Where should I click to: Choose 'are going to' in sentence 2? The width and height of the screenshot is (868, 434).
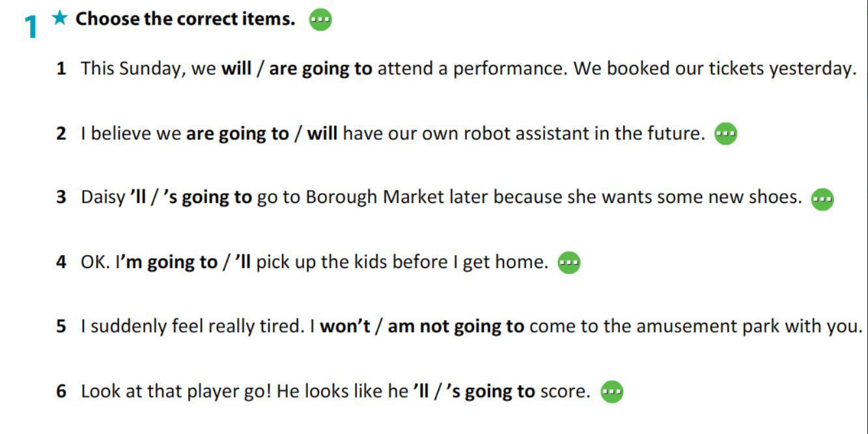pyautogui.click(x=238, y=134)
